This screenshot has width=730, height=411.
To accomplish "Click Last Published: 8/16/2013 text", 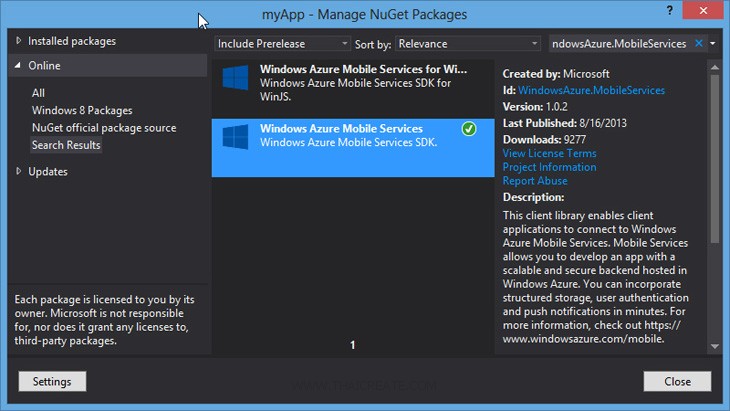I will click(x=565, y=123).
